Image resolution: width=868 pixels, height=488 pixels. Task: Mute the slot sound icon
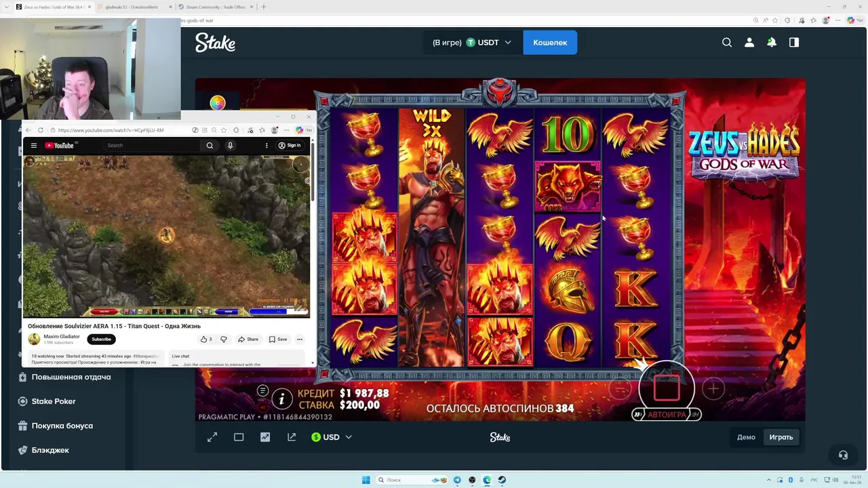[x=262, y=407]
